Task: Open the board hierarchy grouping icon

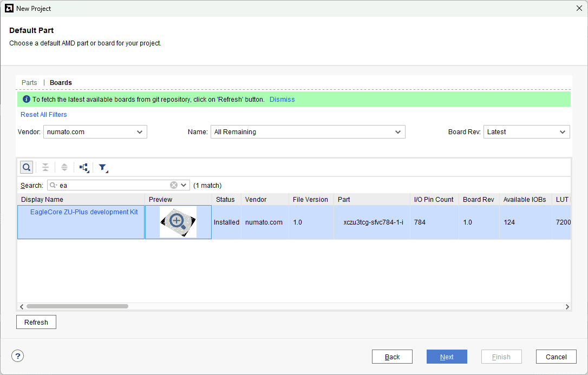Action: point(84,168)
